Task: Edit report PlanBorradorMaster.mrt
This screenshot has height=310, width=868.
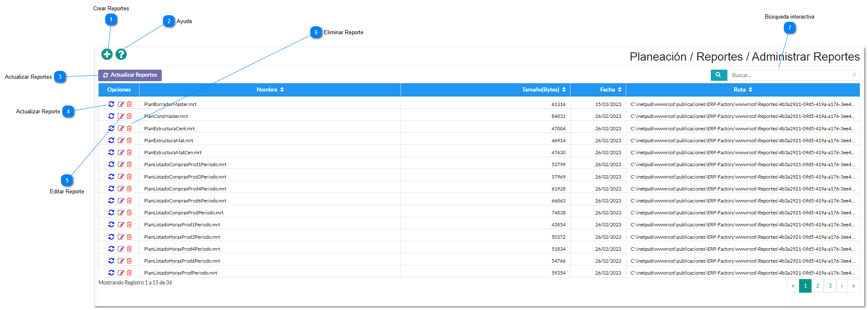Action: 121,104
